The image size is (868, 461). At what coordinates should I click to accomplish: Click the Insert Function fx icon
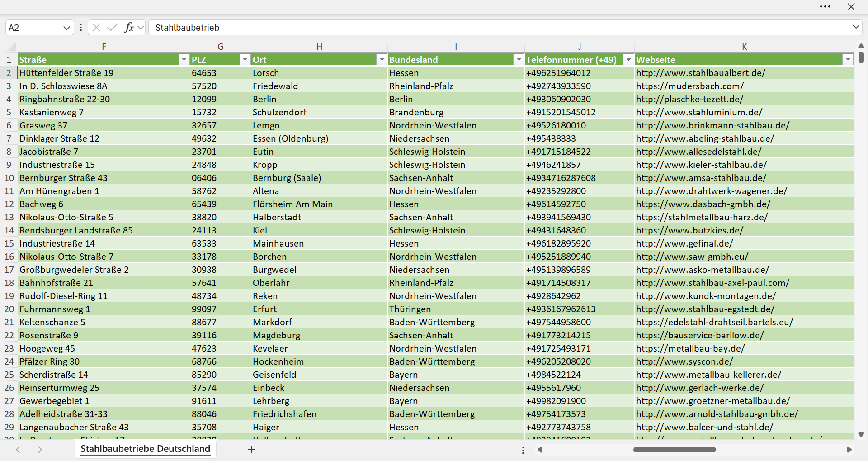[x=129, y=28]
